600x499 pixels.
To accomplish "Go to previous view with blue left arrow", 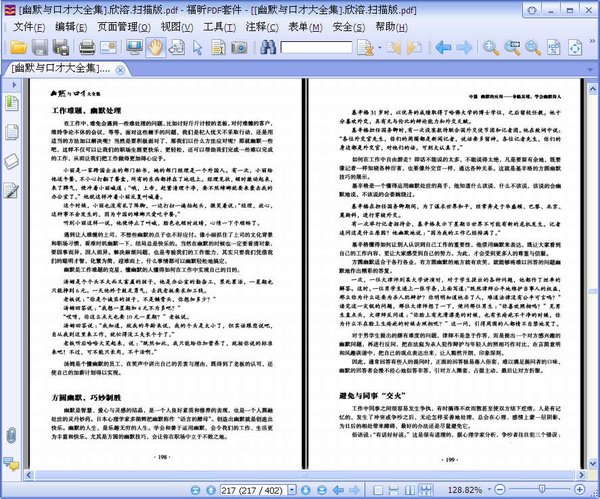I will (x=443, y=47).
